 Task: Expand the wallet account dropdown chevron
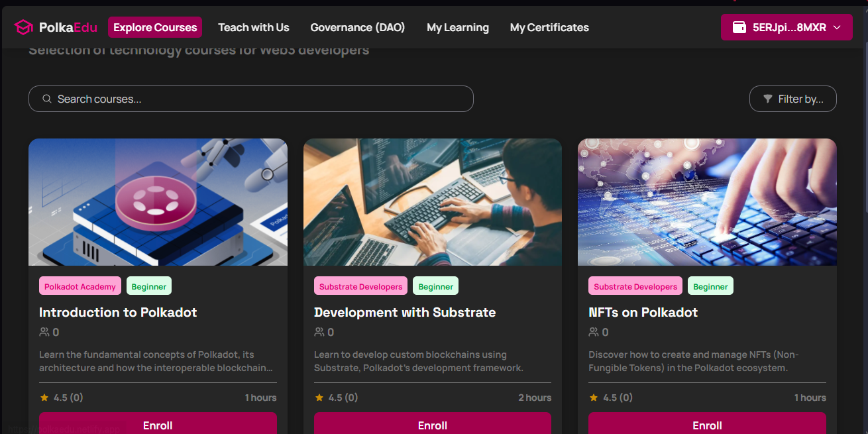click(837, 27)
